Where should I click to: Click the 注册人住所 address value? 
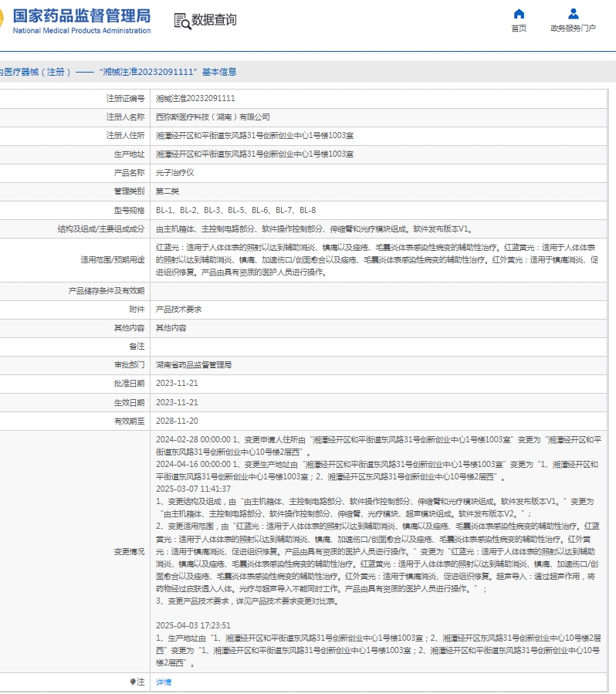coord(255,135)
